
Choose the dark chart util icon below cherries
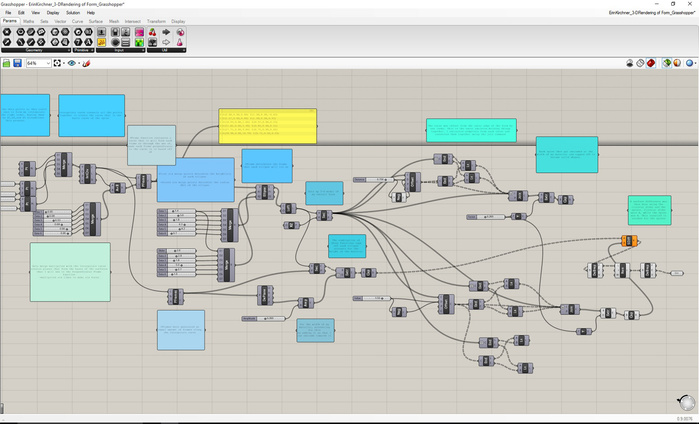tap(152, 42)
